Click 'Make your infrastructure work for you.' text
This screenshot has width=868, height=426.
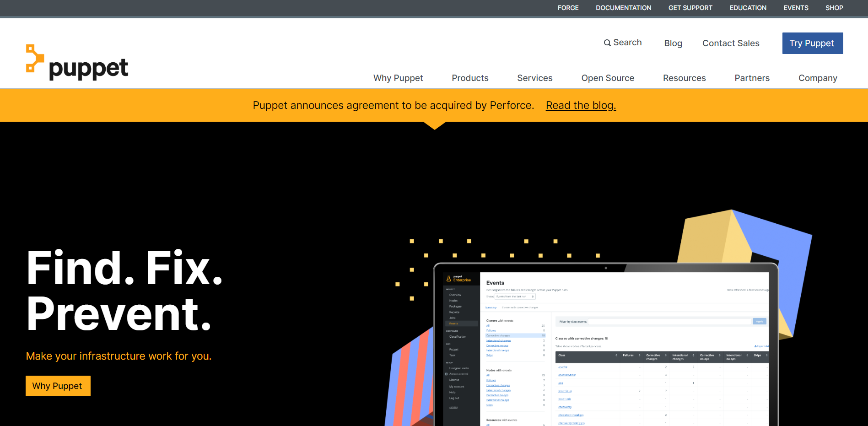pyautogui.click(x=119, y=356)
